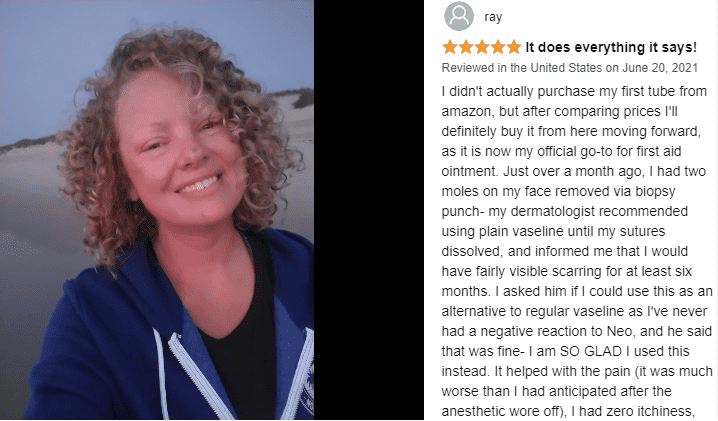Click the gray profile avatar icon
This screenshot has width=718, height=421.
click(459, 16)
